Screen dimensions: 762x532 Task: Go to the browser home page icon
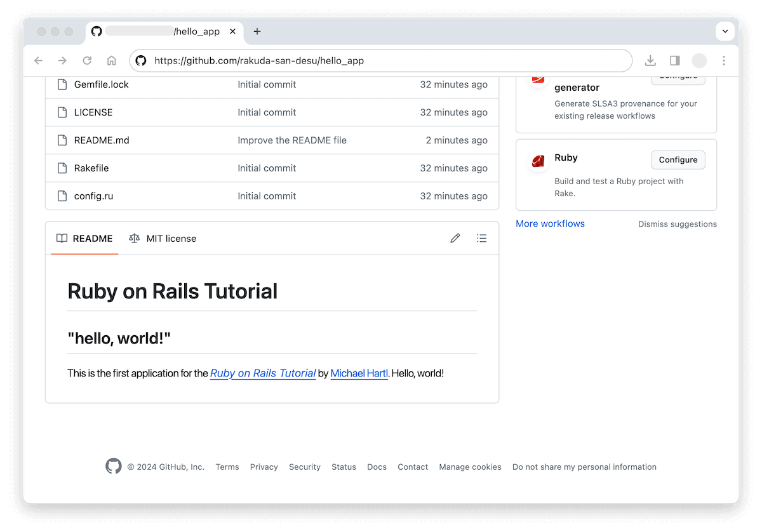point(112,61)
